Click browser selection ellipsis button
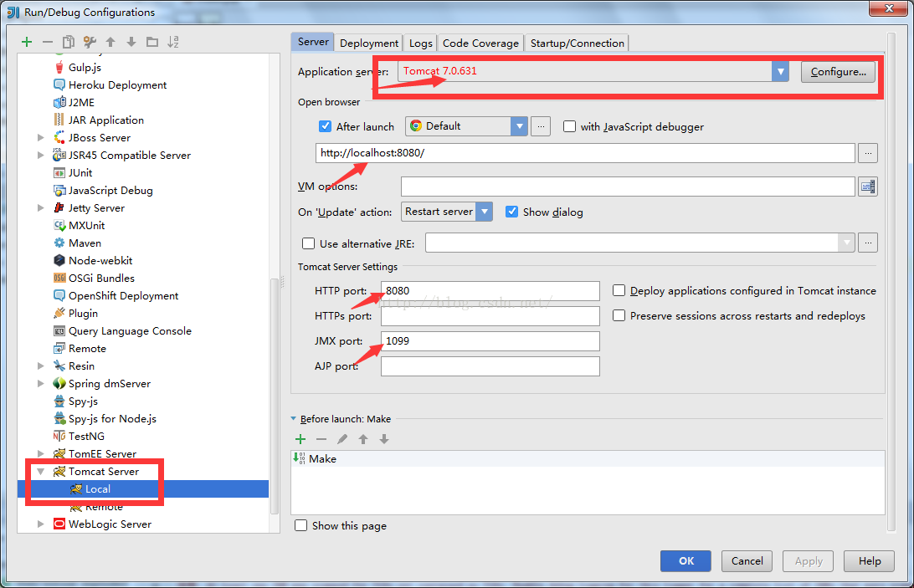 (x=541, y=125)
